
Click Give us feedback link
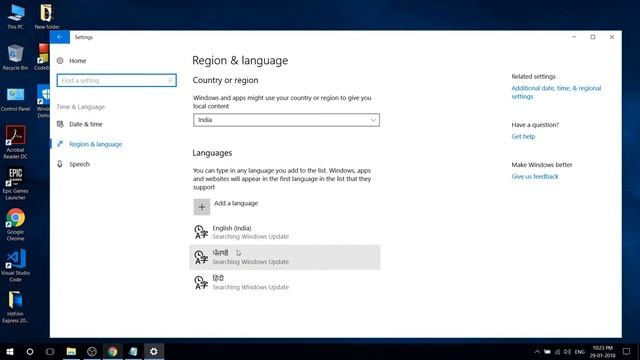tap(535, 177)
